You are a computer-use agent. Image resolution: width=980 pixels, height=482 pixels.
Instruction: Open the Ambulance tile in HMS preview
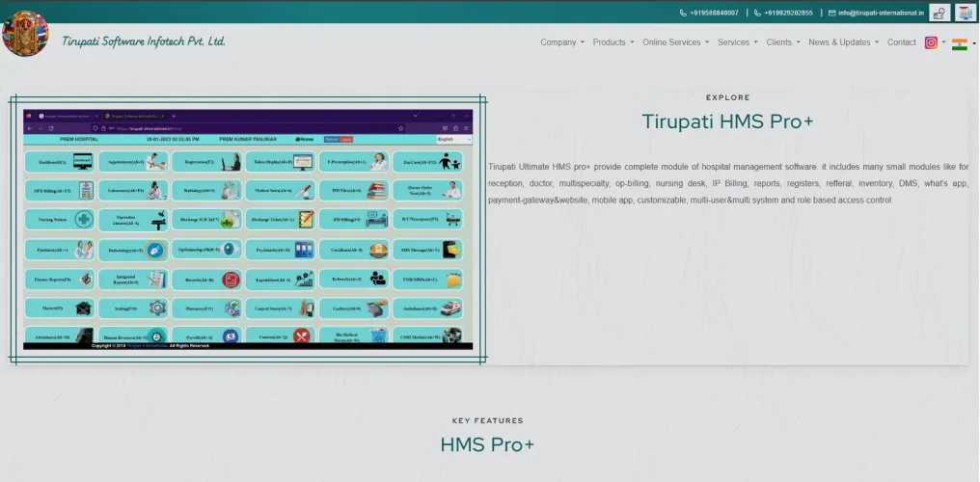coord(427,308)
